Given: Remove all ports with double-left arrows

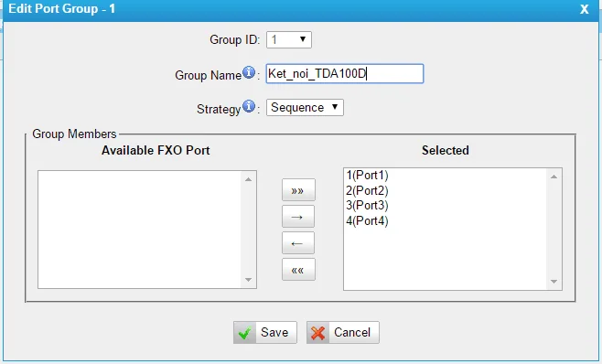Looking at the screenshot, I should pos(298,269).
